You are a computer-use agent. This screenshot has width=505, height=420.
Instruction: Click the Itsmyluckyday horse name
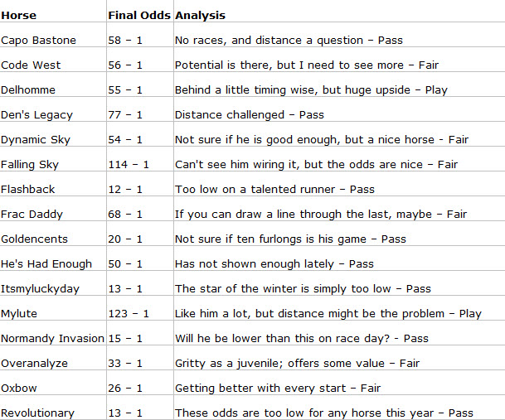(x=40, y=288)
